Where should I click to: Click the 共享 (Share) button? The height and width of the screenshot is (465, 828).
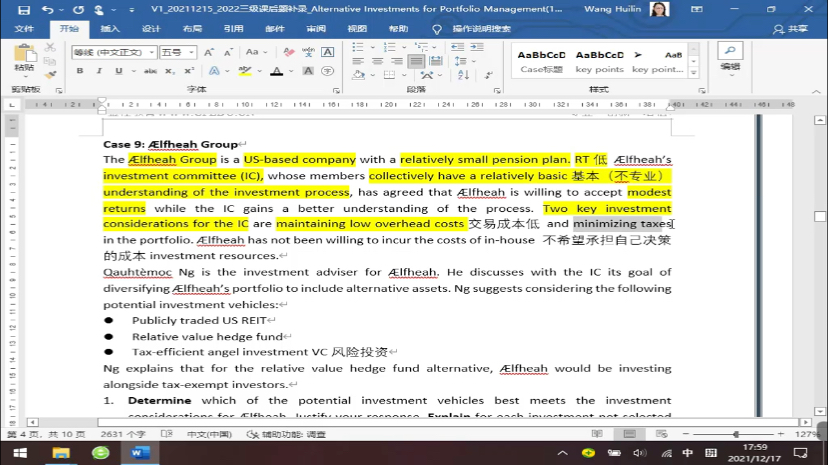click(x=790, y=29)
